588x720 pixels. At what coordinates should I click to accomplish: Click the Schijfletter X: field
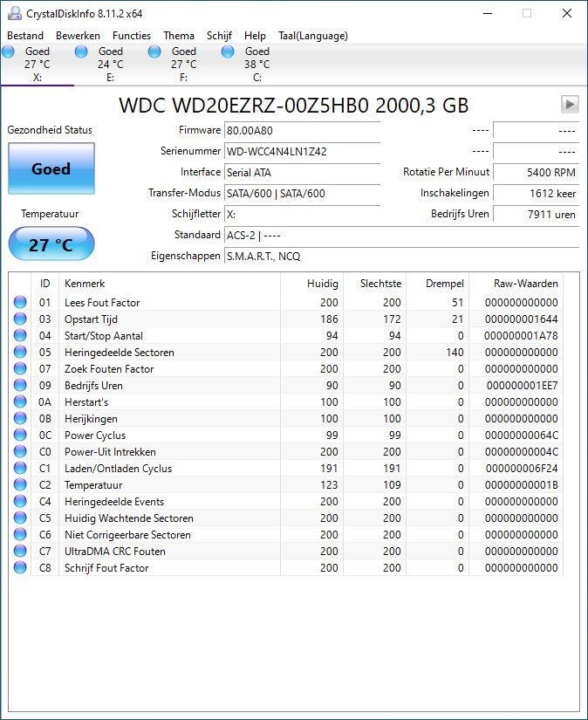(x=302, y=214)
